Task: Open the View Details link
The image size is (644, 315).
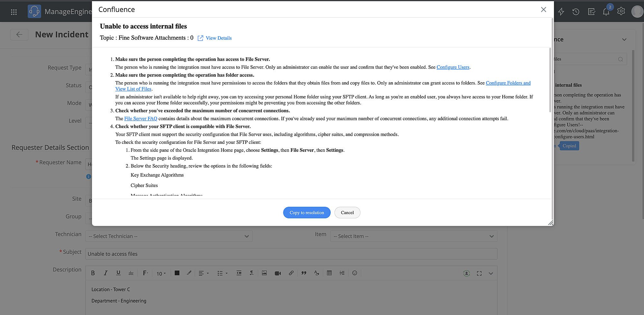Action: [219, 38]
